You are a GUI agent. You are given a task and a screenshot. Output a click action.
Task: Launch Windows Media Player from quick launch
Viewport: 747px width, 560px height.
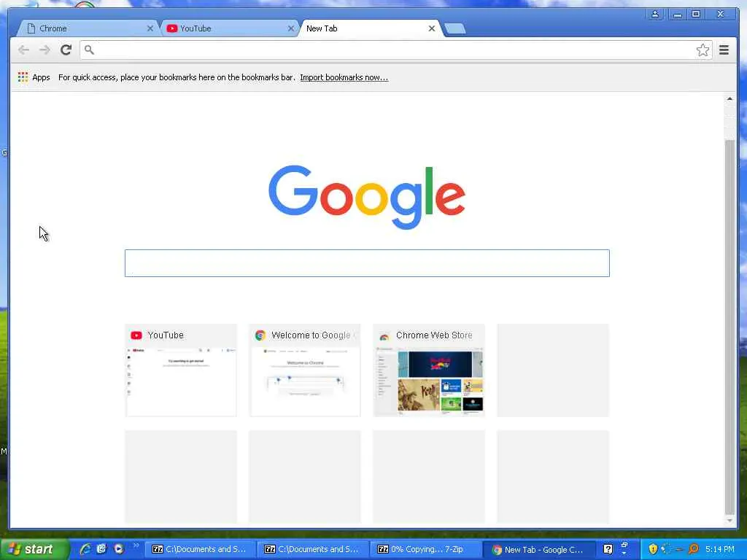click(119, 549)
